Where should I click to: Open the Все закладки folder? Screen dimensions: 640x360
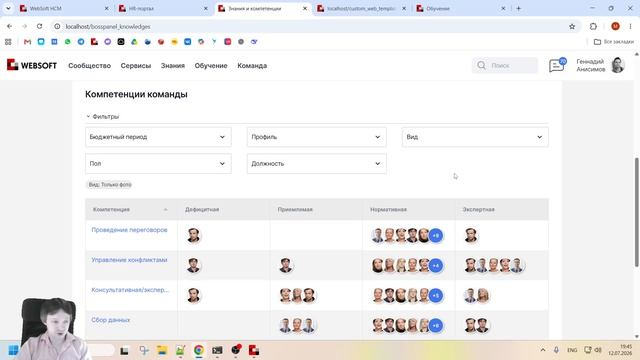click(613, 42)
